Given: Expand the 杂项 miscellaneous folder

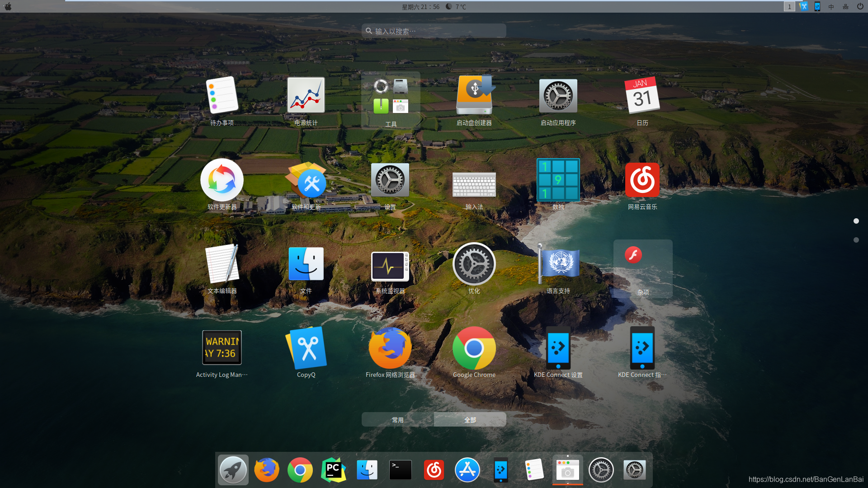Looking at the screenshot, I should 642,268.
